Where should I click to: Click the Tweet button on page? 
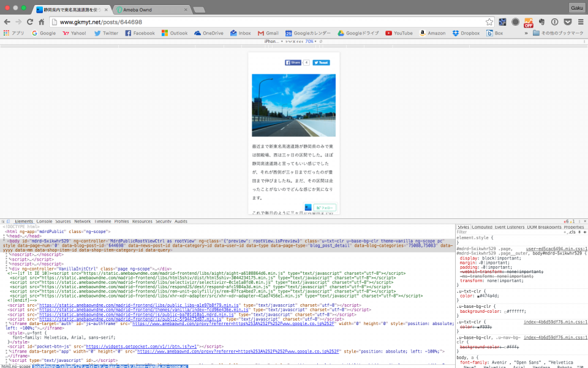[321, 63]
